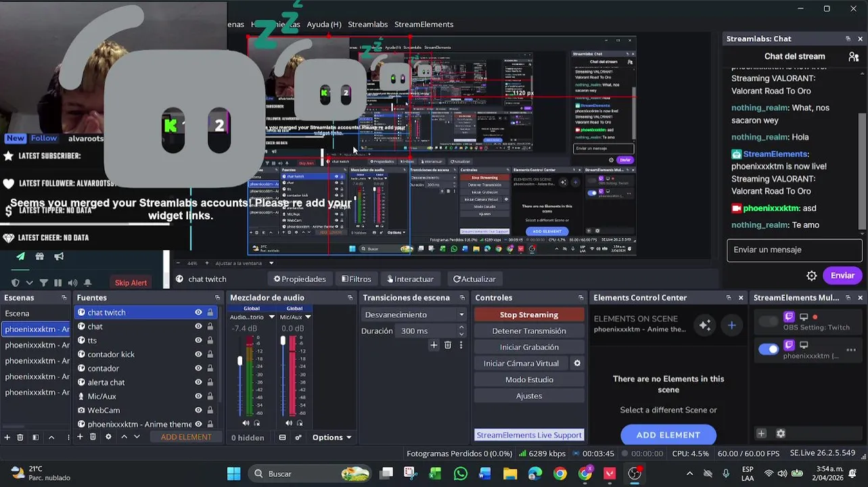Screen dimensions: 868x487
Task: Click Enviar chat button
Action: point(842,275)
